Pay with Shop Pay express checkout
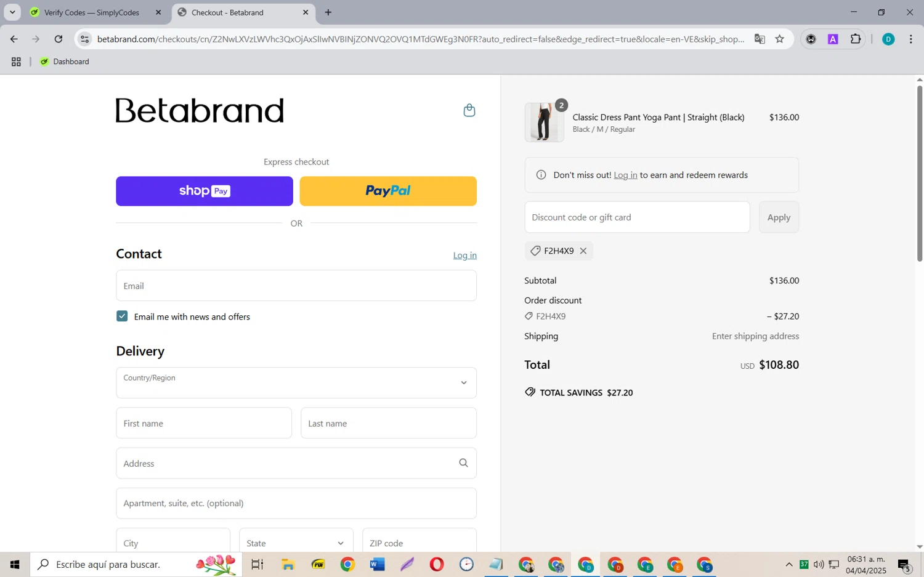The height and width of the screenshot is (577, 924). coord(205,191)
